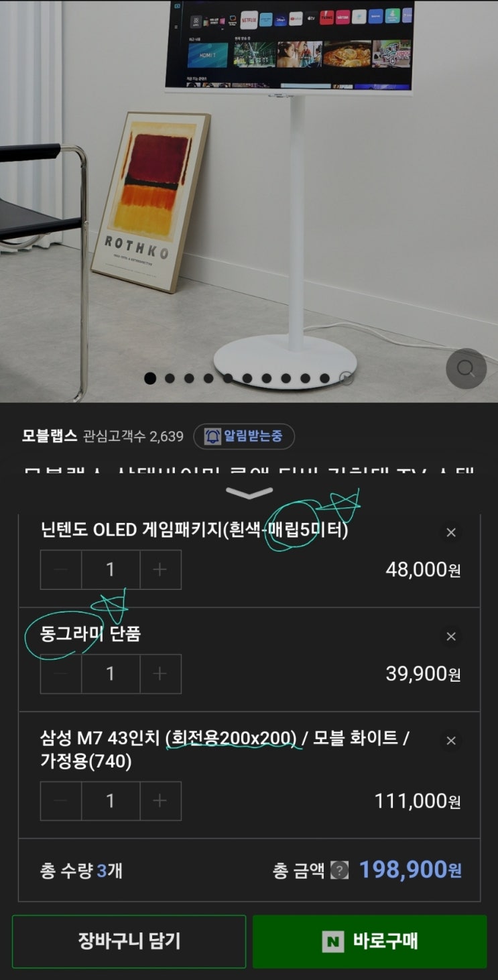Select the first image carousel dot

(150, 378)
